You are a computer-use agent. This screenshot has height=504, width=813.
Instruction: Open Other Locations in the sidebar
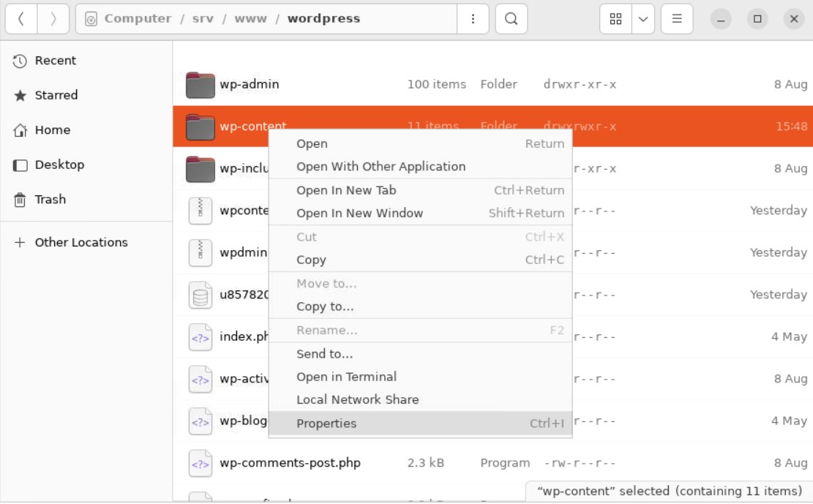tap(86, 243)
